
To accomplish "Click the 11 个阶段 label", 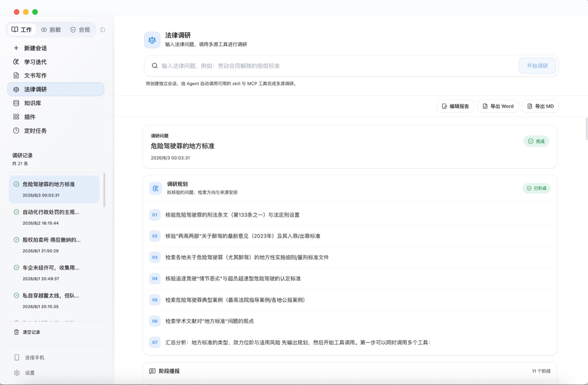I will 541,371.
